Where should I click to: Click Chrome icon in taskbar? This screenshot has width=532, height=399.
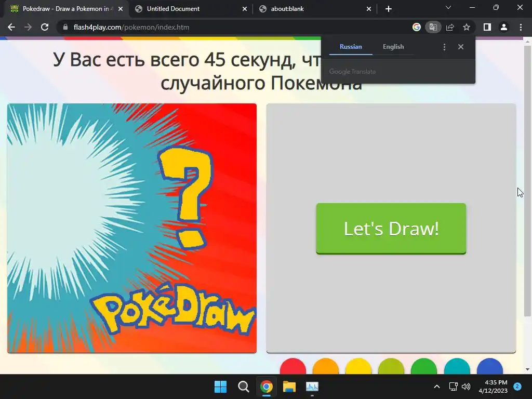click(x=267, y=387)
